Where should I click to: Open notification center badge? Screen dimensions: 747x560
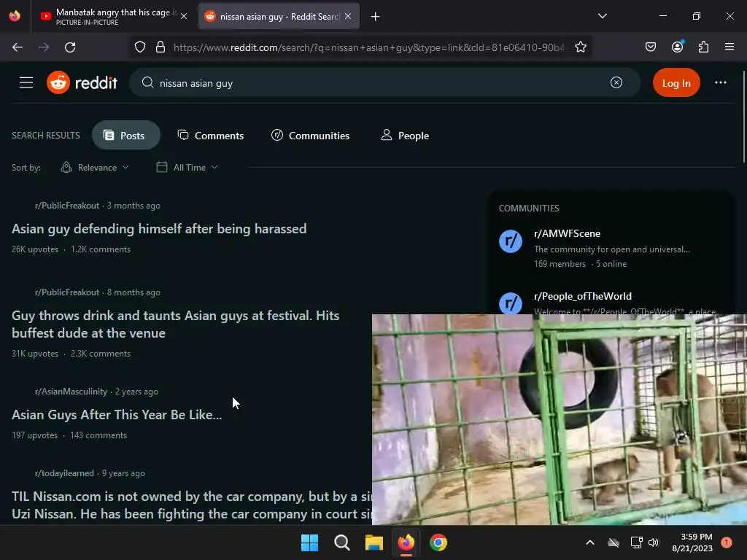[726, 542]
